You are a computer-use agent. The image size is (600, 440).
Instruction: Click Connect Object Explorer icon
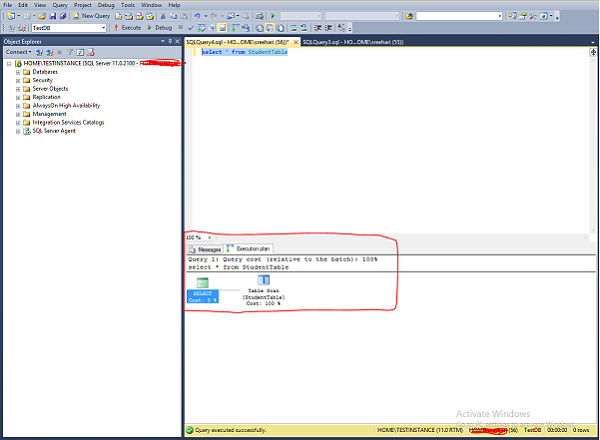click(39, 52)
